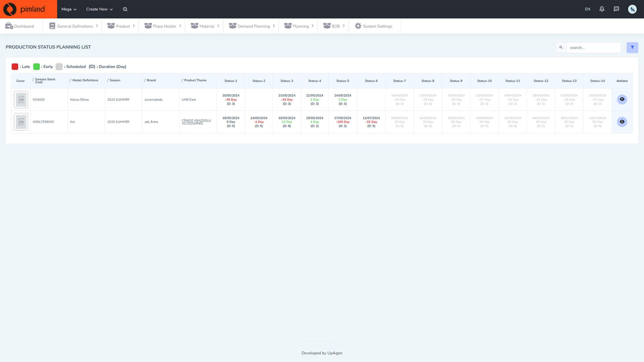This screenshot has height=362, width=644.
Task: Click the cover thumbnail for N24000
Action: click(21, 99)
